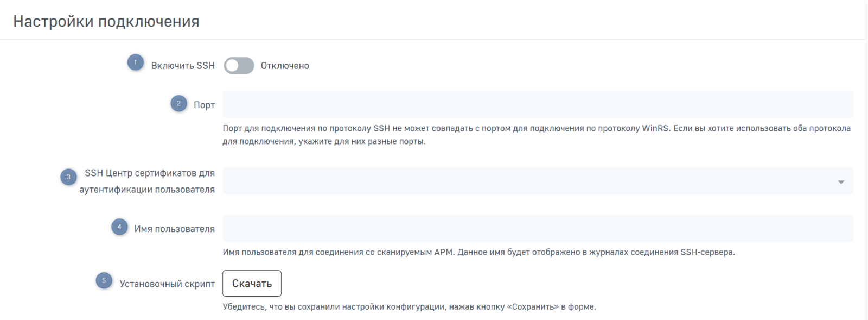
Task: Click the Имя пользователя field label
Action: point(174,229)
